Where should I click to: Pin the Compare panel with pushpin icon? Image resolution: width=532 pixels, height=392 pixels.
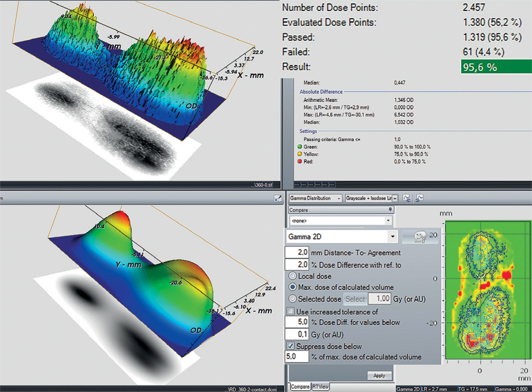point(390,210)
